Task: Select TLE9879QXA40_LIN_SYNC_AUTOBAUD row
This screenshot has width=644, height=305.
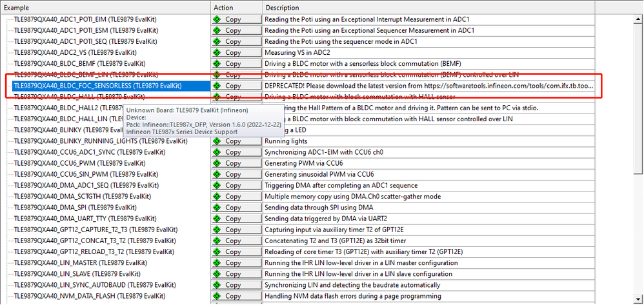Action: 95,285
